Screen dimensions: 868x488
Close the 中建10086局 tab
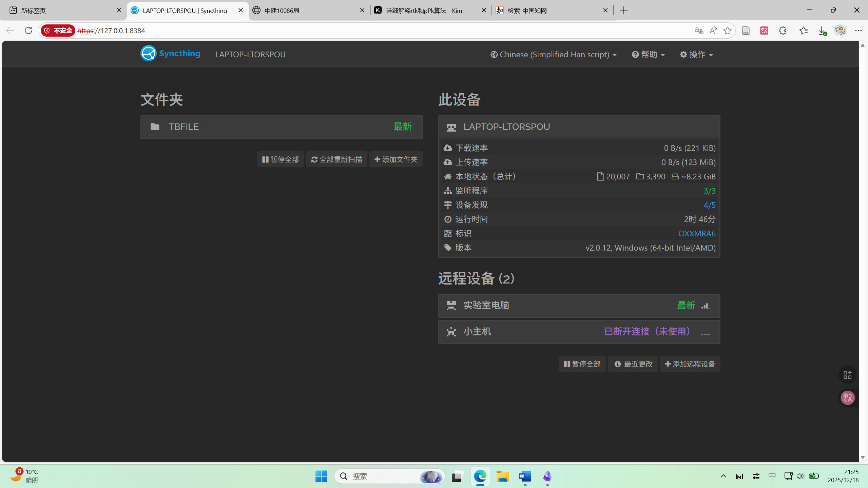[362, 11]
